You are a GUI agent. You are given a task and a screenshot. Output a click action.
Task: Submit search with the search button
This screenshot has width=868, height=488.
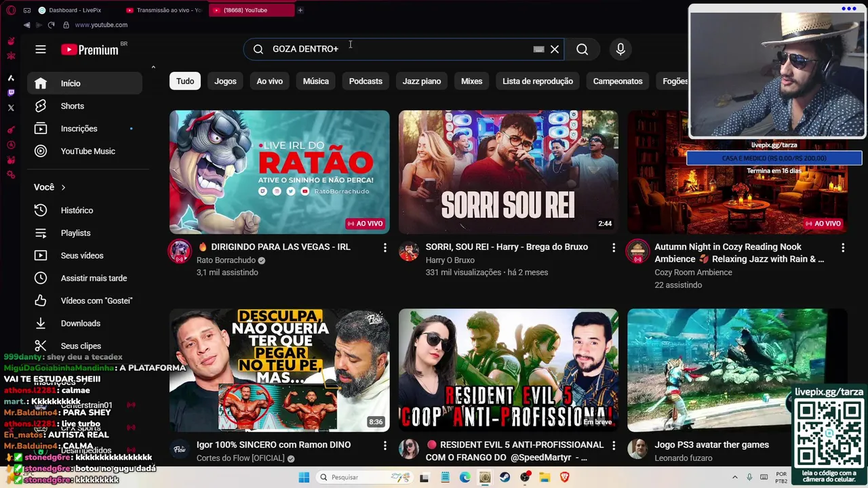click(x=582, y=49)
